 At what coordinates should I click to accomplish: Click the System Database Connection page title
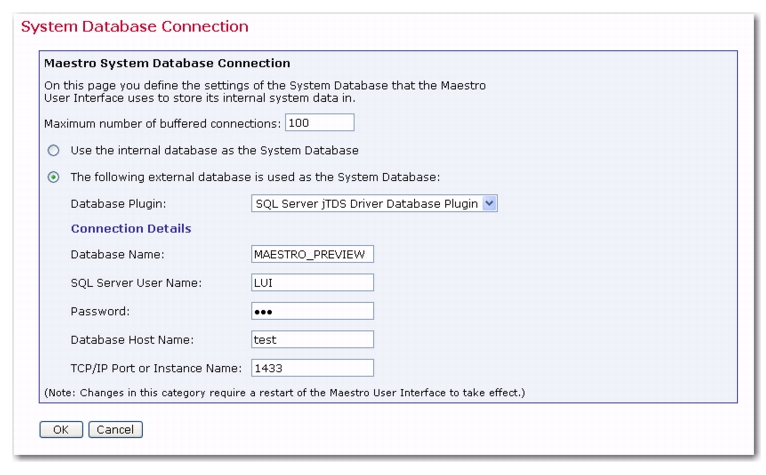click(x=134, y=26)
